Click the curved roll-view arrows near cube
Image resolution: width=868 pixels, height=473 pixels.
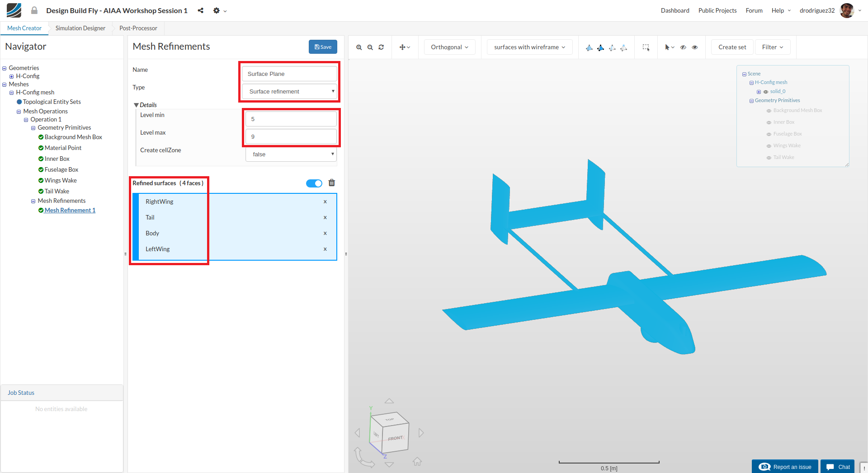[x=363, y=457]
